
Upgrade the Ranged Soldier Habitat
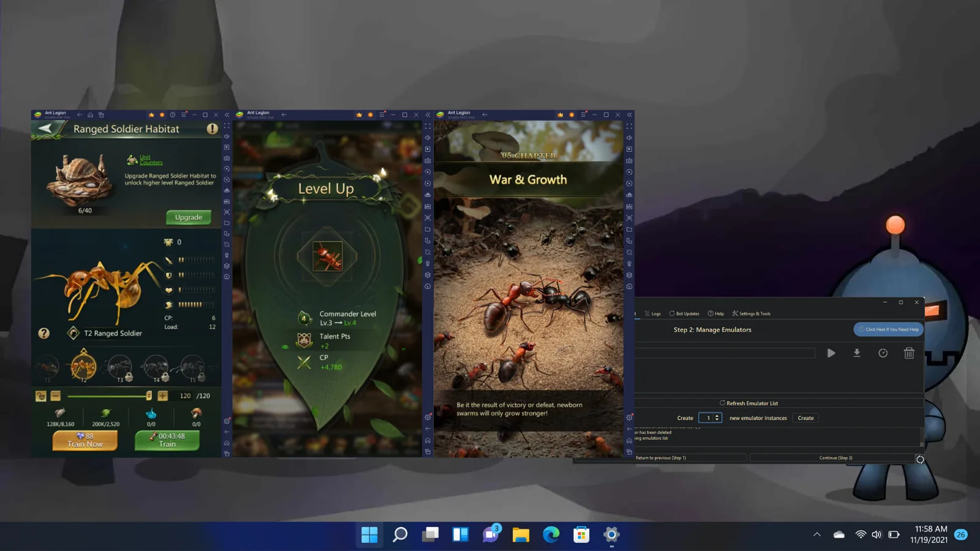coord(189,217)
